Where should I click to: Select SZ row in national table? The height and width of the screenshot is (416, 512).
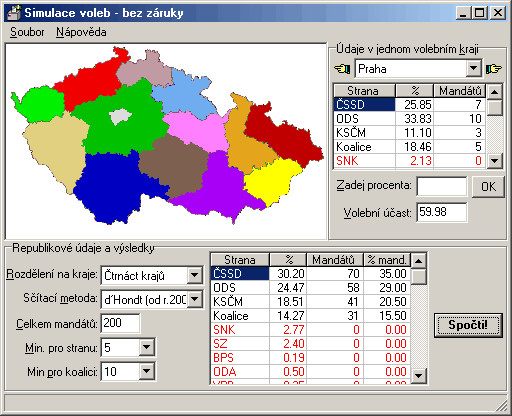[x=310, y=344]
